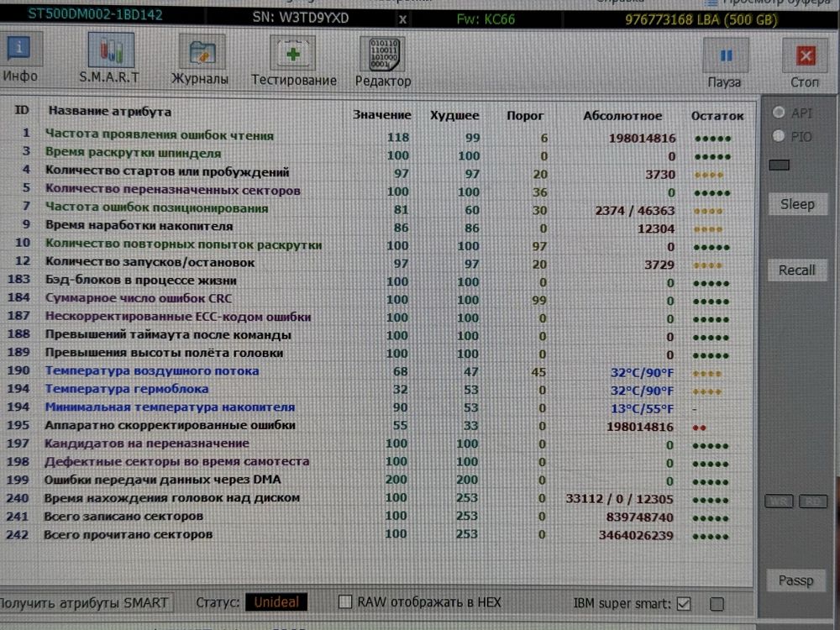This screenshot has width=840, height=630.
Task: Sort by the Абсолютное column header
Action: (x=622, y=116)
